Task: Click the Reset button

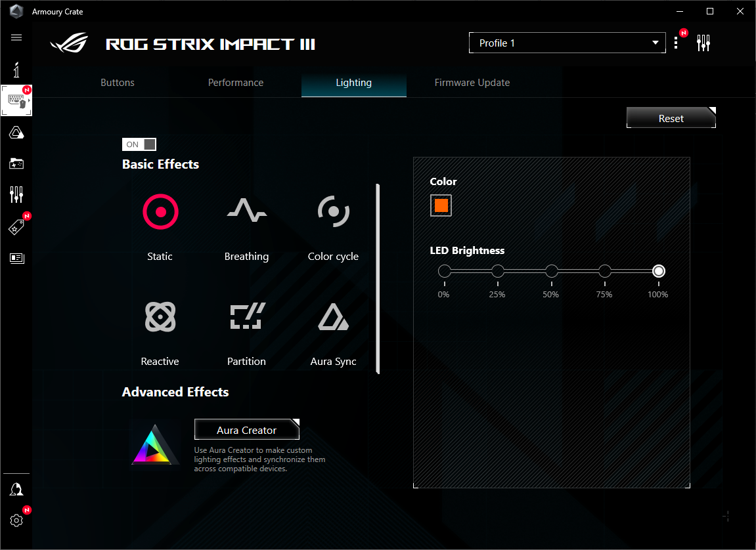Action: pyautogui.click(x=671, y=118)
